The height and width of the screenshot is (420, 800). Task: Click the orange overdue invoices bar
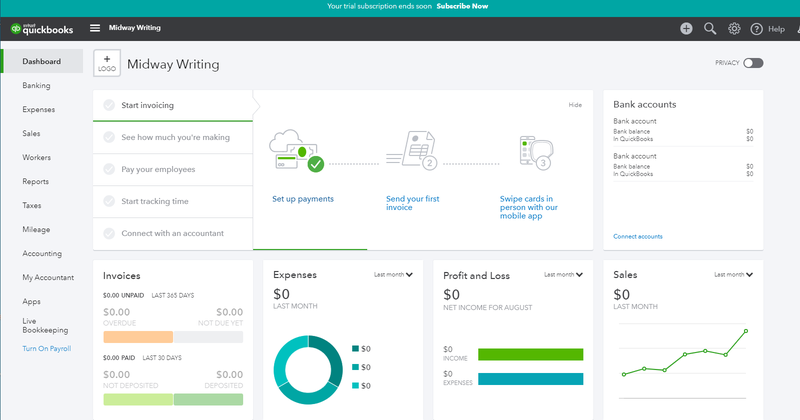[138, 337]
